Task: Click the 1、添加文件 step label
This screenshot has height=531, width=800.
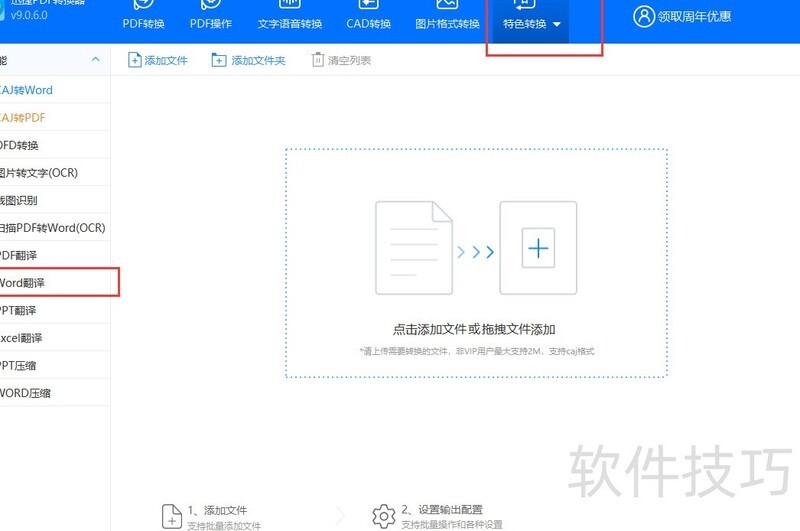Action: [217, 510]
